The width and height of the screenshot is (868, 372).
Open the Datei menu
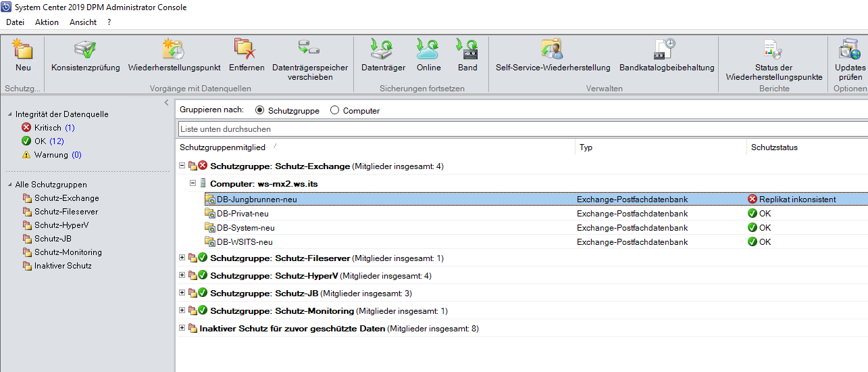pyautogui.click(x=15, y=22)
